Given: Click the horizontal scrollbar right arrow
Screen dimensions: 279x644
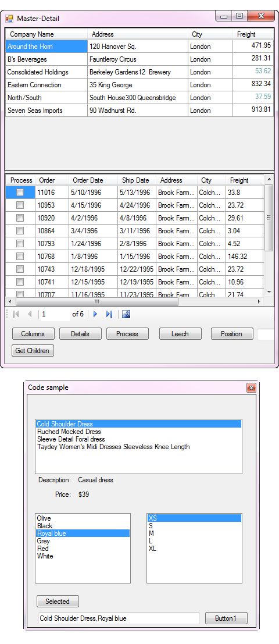Looking at the screenshot, I should pyautogui.click(x=259, y=302).
